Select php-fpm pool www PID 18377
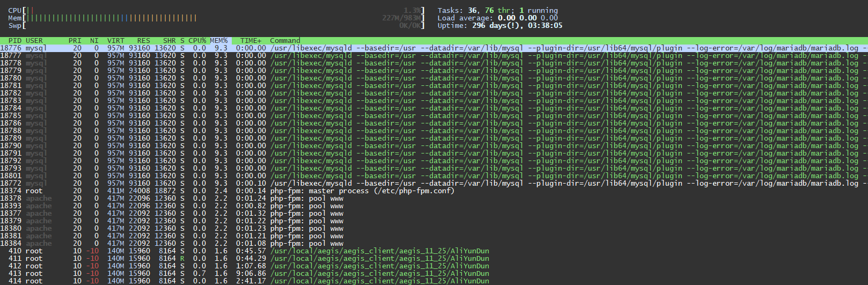 pyautogui.click(x=172, y=214)
